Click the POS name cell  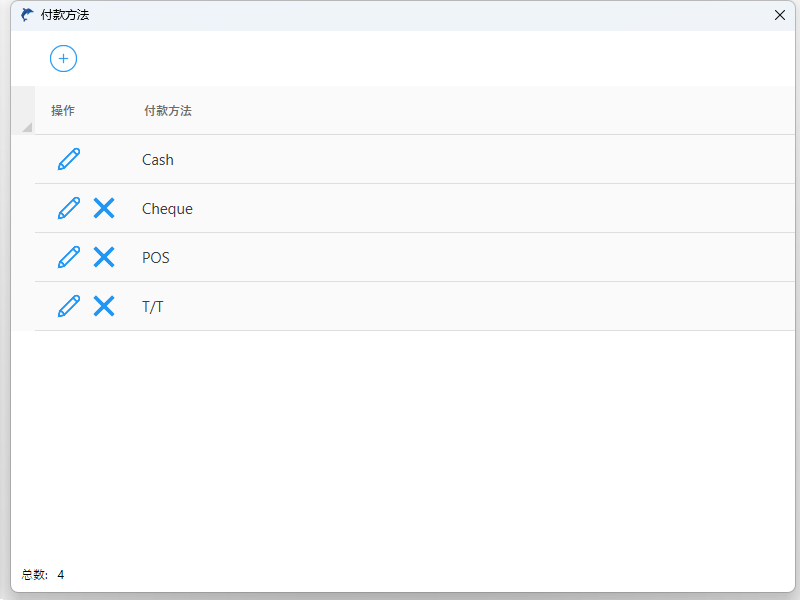[156, 258]
